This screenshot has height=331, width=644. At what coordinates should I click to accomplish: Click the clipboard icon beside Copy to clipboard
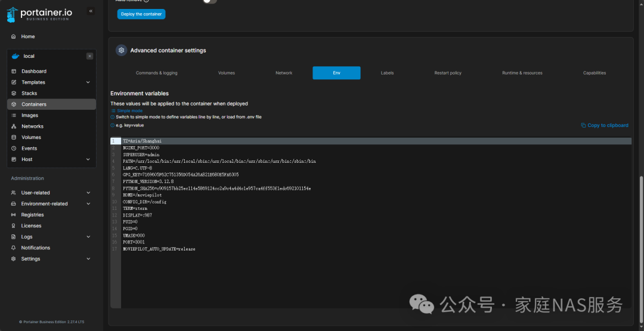pyautogui.click(x=583, y=125)
